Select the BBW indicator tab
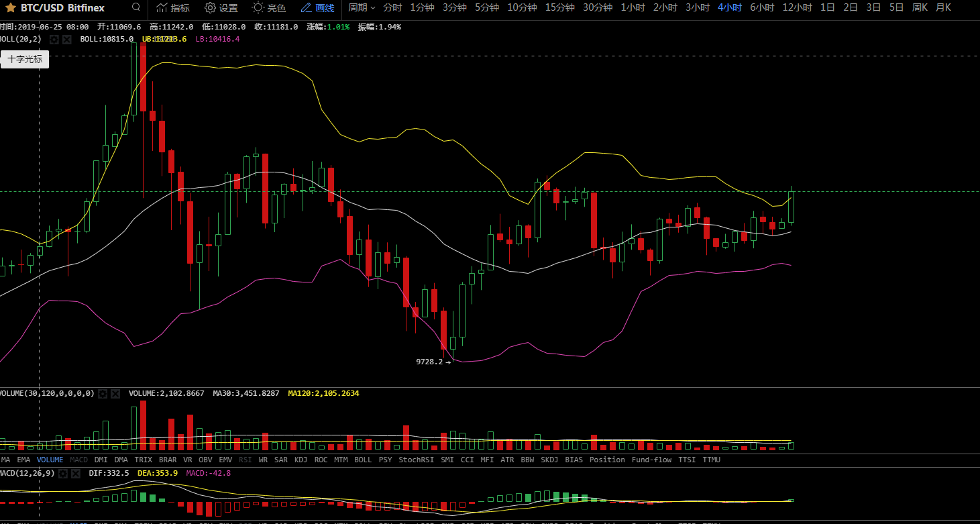Viewport: 980px width, 524px height. pos(528,460)
